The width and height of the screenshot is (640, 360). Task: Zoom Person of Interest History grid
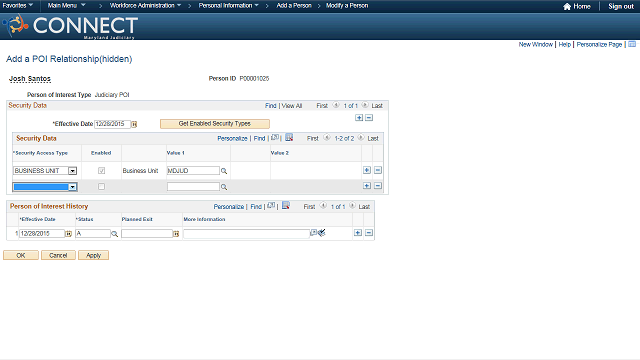click(271, 206)
